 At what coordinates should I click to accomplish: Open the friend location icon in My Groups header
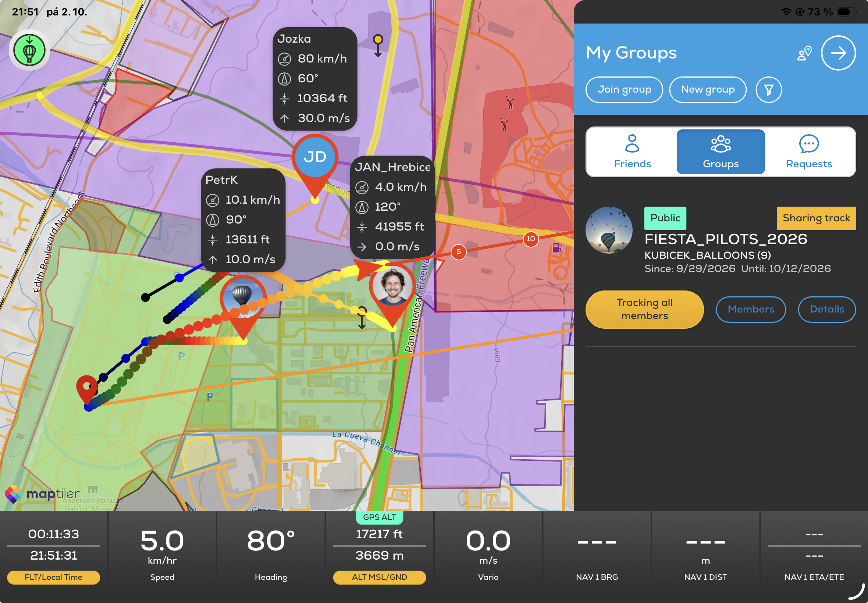804,53
